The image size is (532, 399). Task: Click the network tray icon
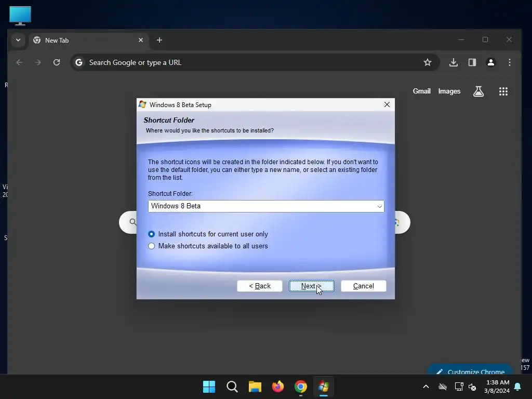click(459, 387)
